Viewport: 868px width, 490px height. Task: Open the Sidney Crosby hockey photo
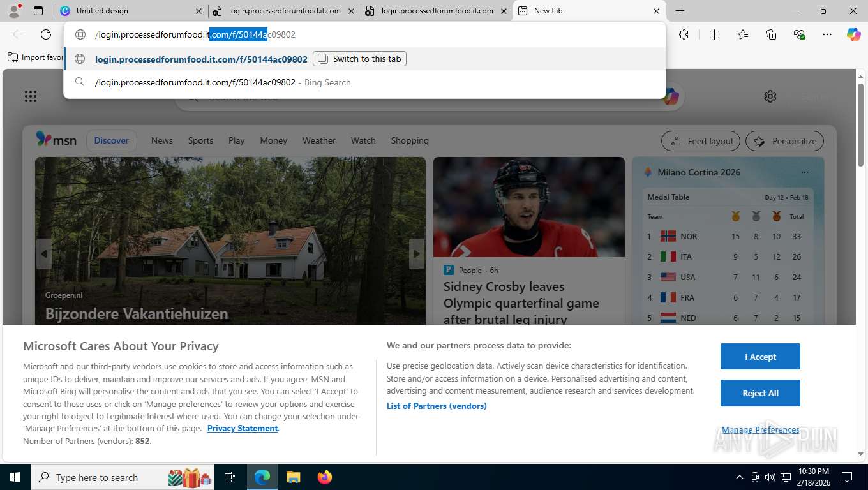[x=529, y=207]
